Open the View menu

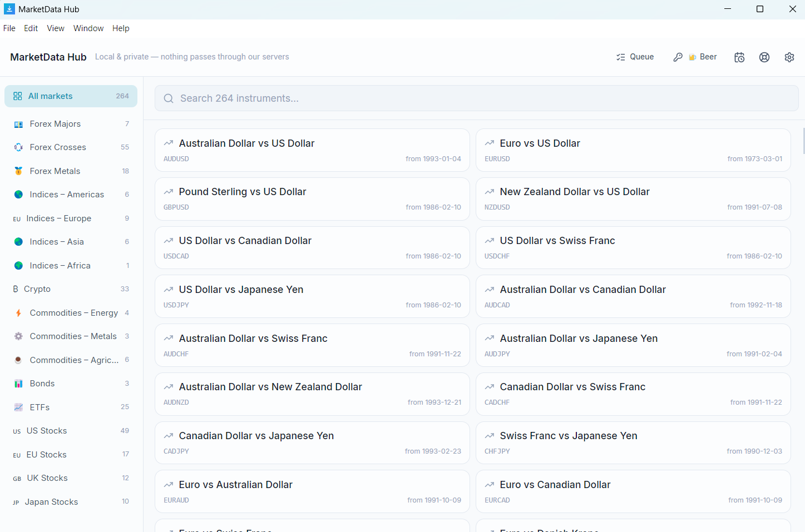click(x=56, y=28)
